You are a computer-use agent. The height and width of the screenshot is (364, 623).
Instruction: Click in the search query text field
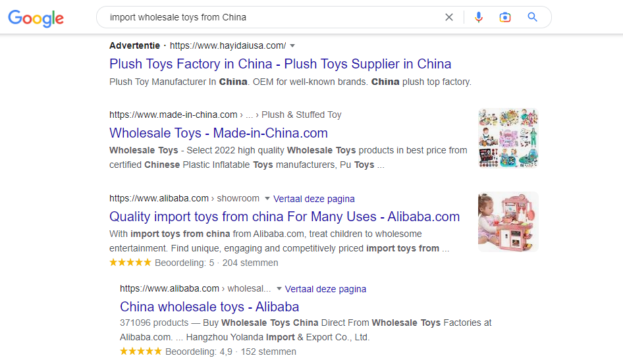click(x=263, y=17)
